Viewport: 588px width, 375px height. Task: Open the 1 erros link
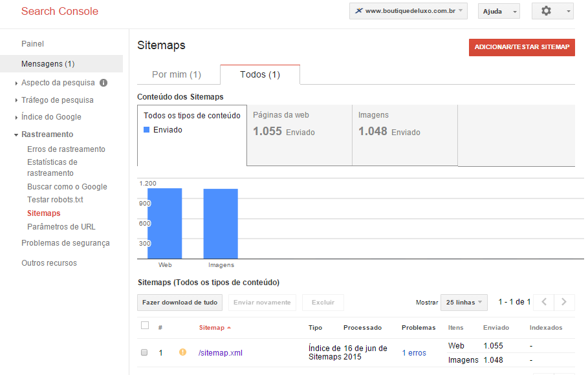414,353
